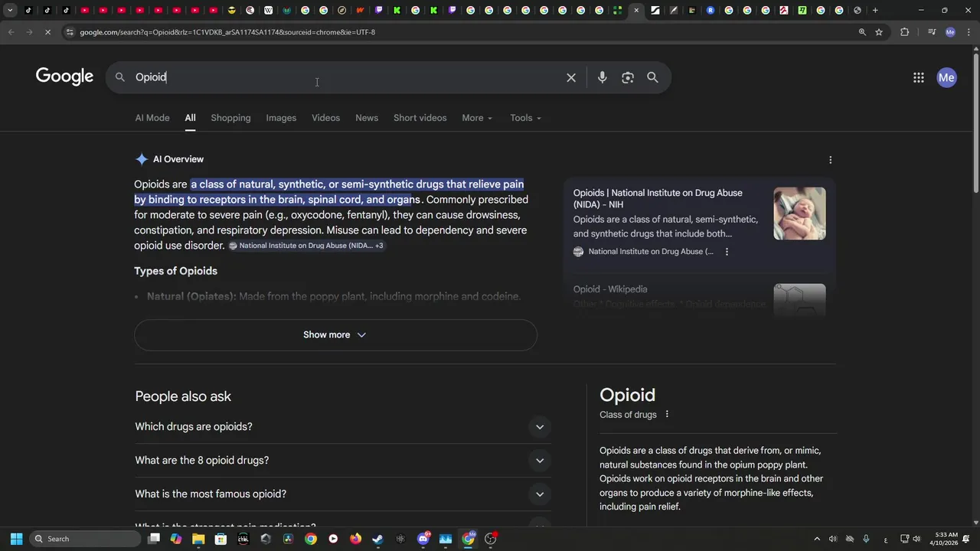Switch to News results
This screenshot has width=980, height=551.
(x=367, y=118)
